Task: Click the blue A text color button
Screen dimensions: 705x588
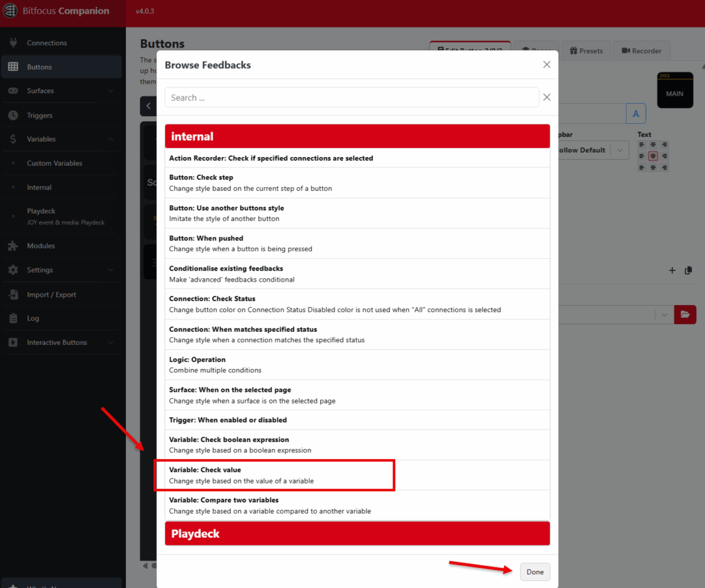Action: (x=635, y=113)
